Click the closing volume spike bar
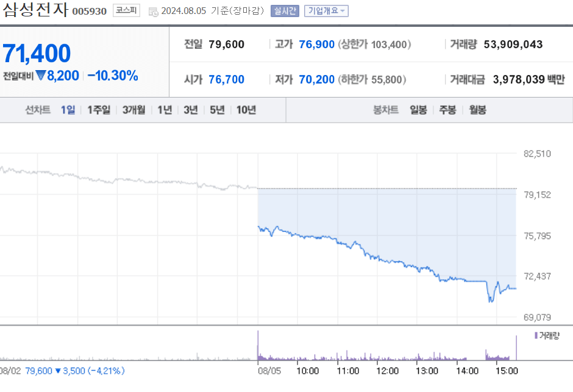The height and width of the screenshot is (392, 573). tap(516, 347)
